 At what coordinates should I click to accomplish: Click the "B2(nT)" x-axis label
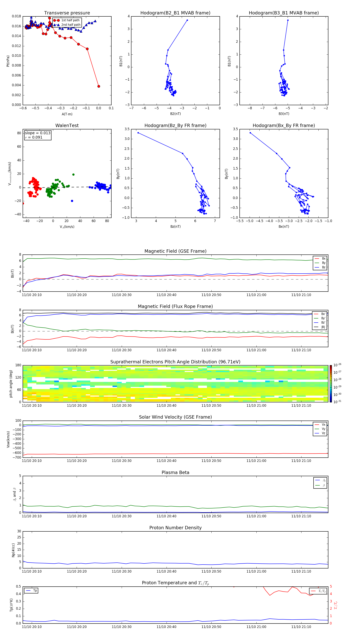175,114
